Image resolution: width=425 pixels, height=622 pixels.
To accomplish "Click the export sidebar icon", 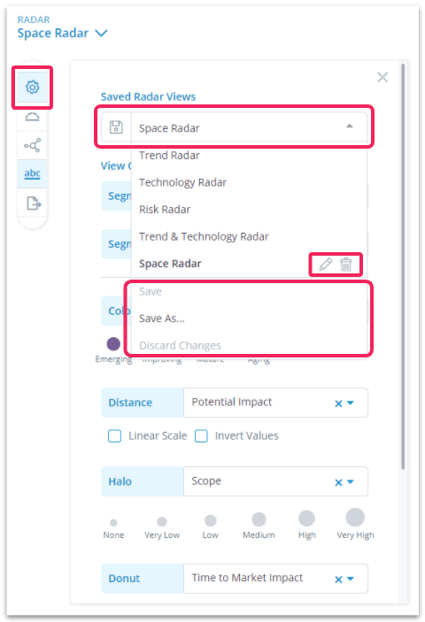I will (x=33, y=203).
